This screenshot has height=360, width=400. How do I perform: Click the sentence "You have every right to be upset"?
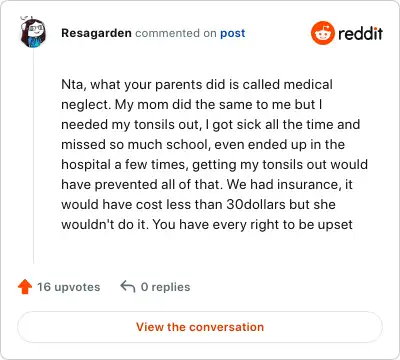[253, 225]
